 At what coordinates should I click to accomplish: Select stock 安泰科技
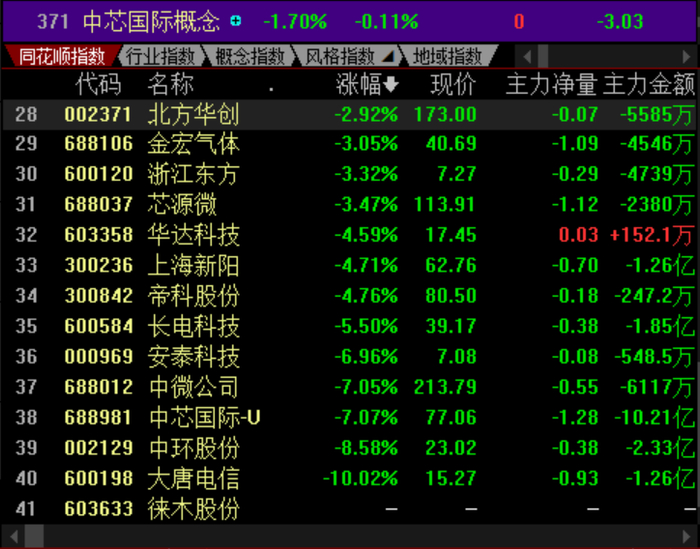coord(193,356)
